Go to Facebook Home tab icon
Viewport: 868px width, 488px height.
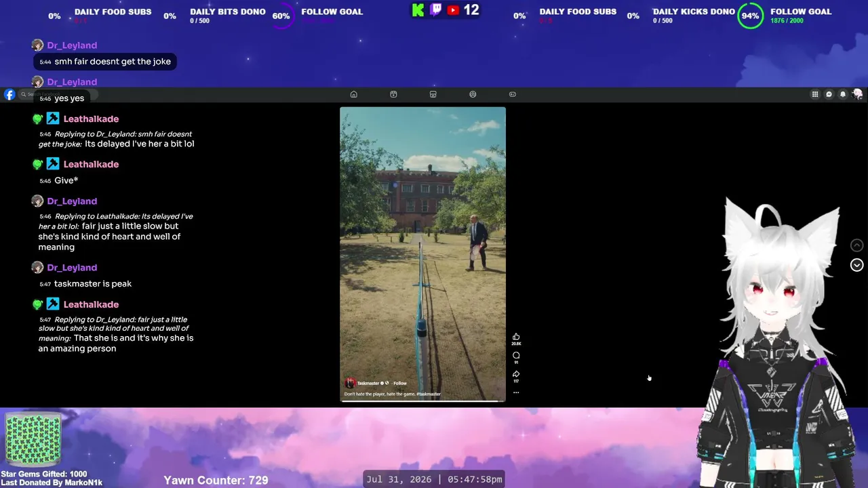[x=353, y=94]
